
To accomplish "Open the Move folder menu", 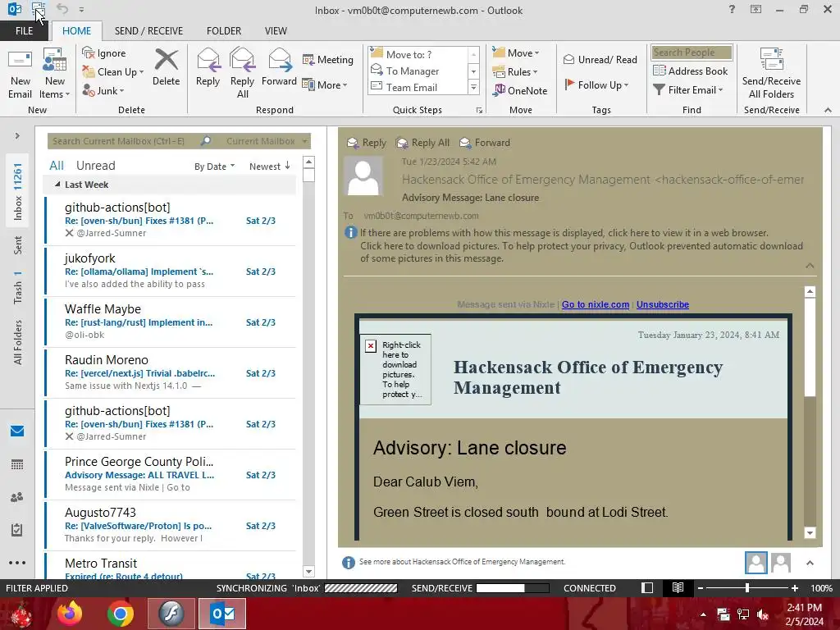I will click(516, 53).
